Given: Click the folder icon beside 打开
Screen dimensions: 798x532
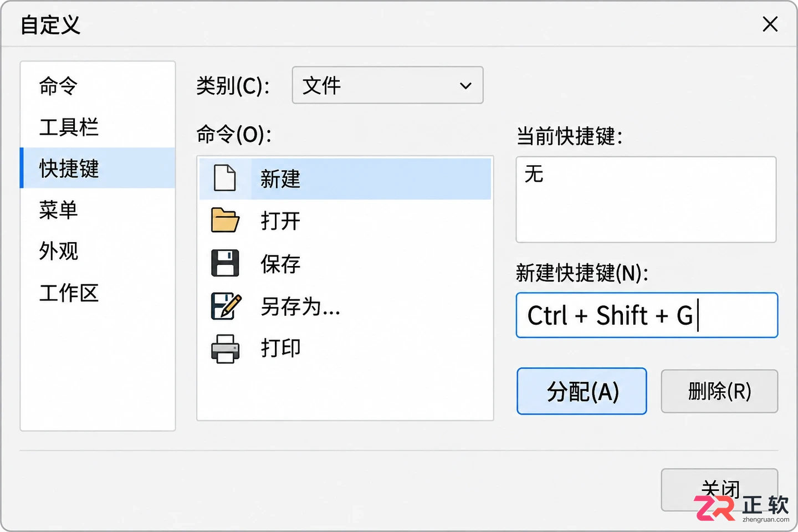Looking at the screenshot, I should pyautogui.click(x=225, y=221).
